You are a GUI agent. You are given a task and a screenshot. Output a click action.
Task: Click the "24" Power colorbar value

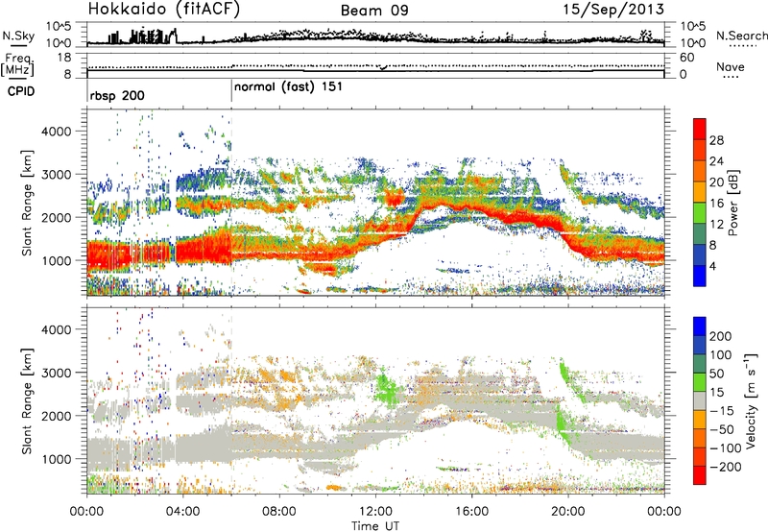click(x=716, y=161)
